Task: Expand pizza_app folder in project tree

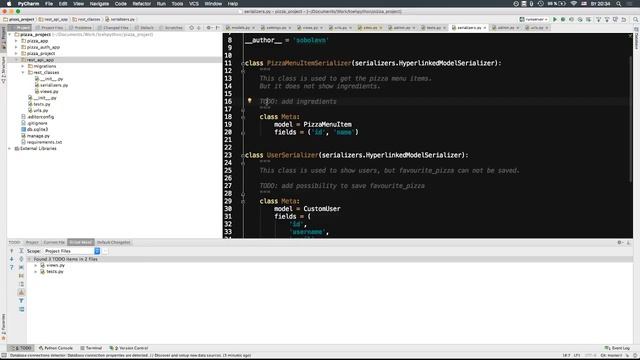Action: pos(16,41)
